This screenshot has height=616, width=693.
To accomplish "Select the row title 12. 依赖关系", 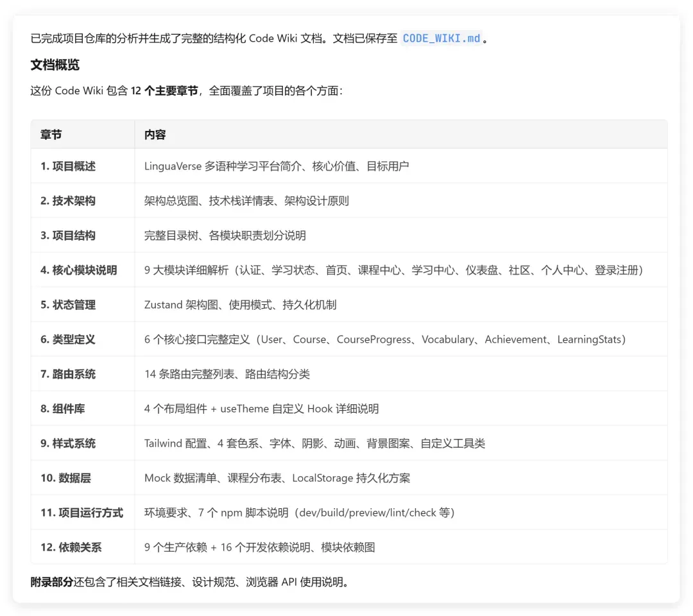I will pos(71,547).
